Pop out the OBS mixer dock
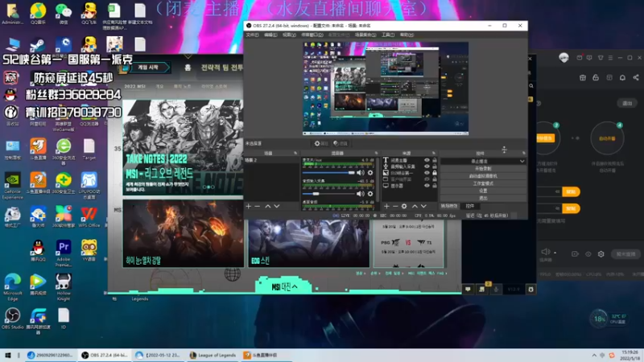The width and height of the screenshot is (644, 362). tap(377, 153)
